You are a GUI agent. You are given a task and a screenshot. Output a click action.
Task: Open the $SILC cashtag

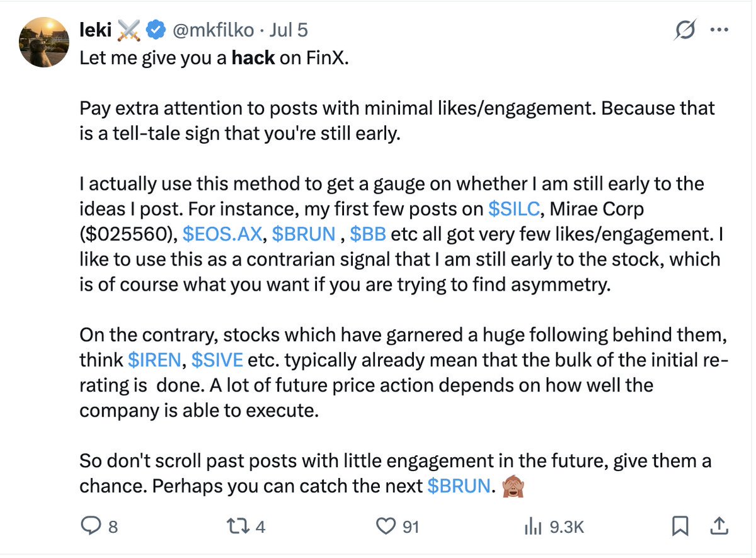click(x=515, y=209)
